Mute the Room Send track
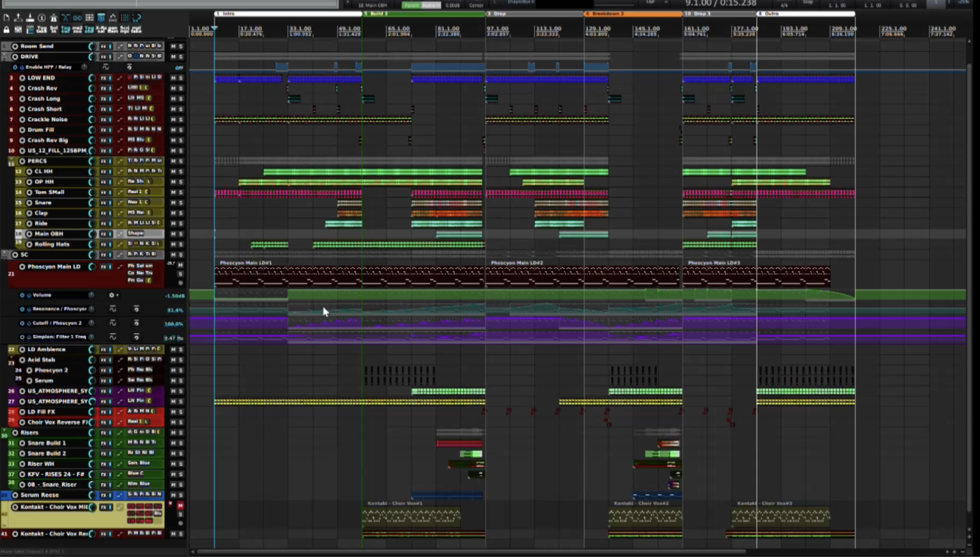This screenshot has height=557, width=980. tap(173, 46)
